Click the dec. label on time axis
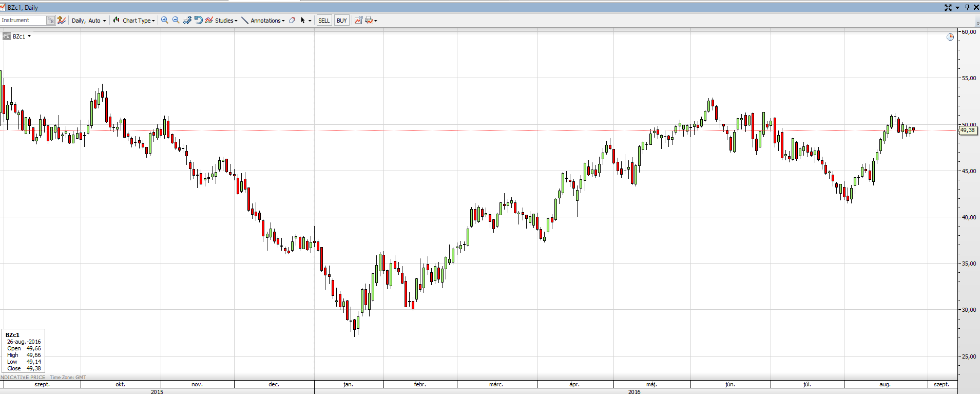 pyautogui.click(x=274, y=384)
